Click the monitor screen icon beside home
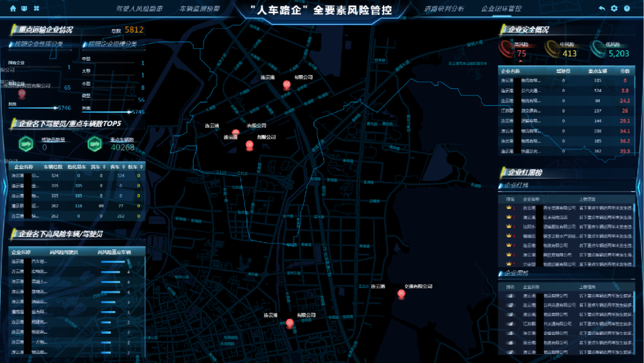The height and width of the screenshot is (363, 644). [24, 8]
